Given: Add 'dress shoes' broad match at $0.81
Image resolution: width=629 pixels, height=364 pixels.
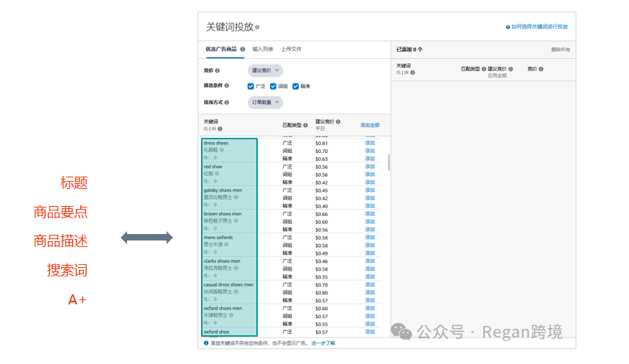Looking at the screenshot, I should pyautogui.click(x=370, y=143).
